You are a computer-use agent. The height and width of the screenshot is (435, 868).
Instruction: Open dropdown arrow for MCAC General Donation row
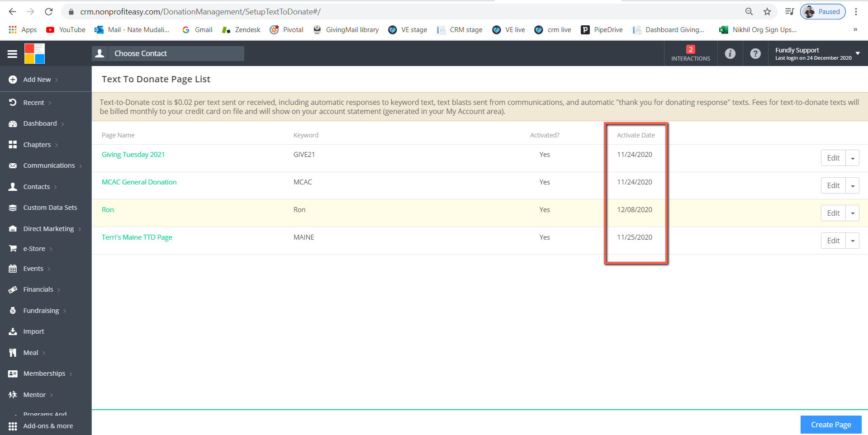pyautogui.click(x=853, y=186)
